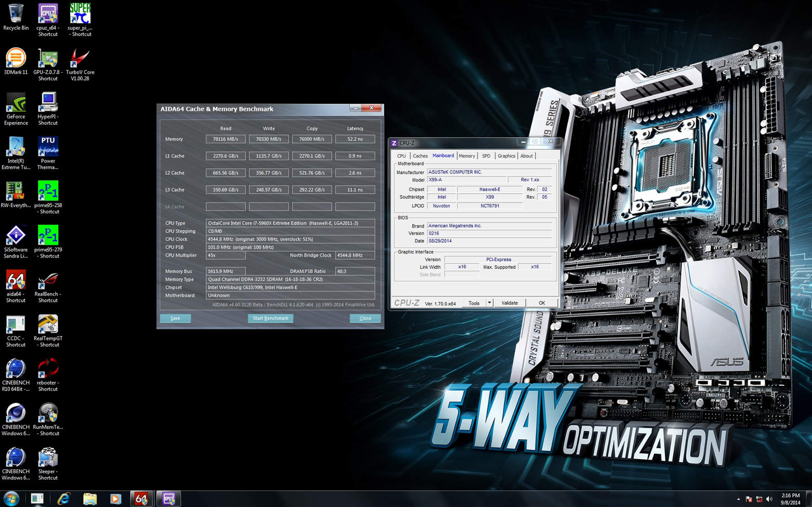Click the AIDA64 icon in taskbar
This screenshot has height=507, width=812.
click(x=141, y=499)
